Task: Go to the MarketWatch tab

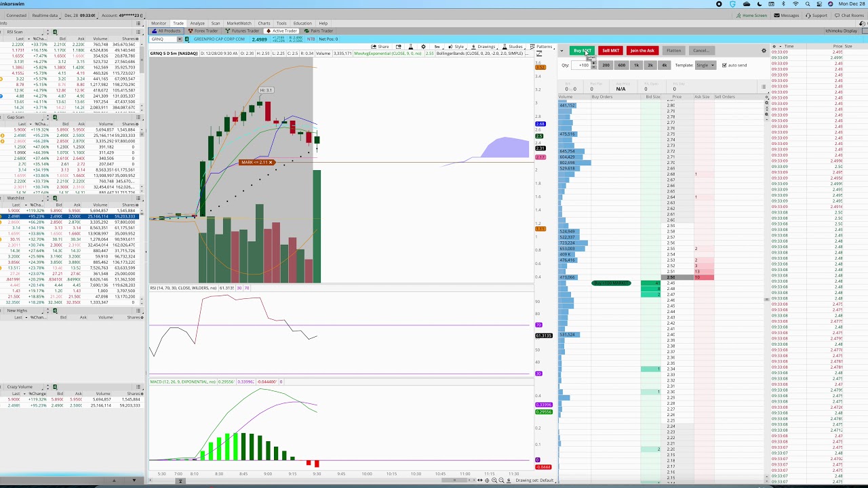Action: point(239,23)
